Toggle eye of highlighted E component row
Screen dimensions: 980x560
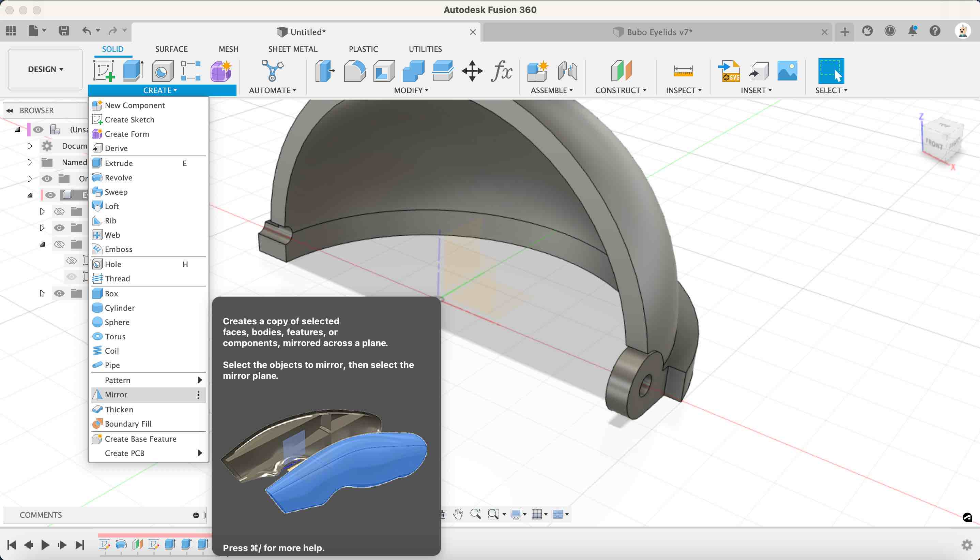click(50, 195)
